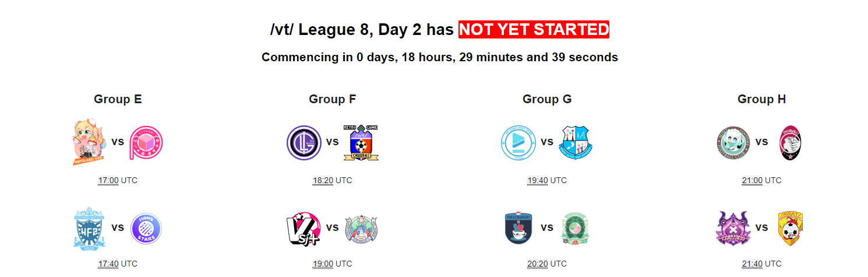Open the purple horned X team crest
868x277 pixels.
[733, 228]
